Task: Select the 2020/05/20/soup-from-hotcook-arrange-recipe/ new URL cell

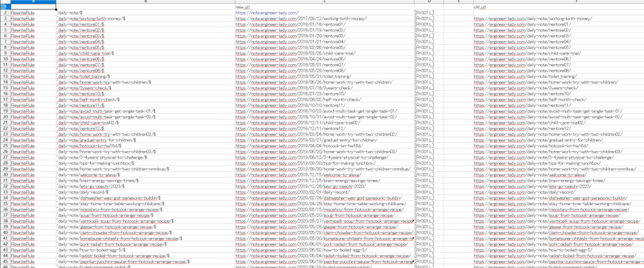Action: [x=325, y=215]
